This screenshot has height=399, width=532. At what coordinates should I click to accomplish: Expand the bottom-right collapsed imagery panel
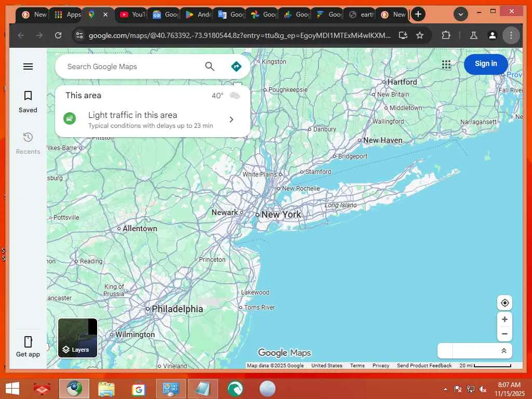(504, 351)
